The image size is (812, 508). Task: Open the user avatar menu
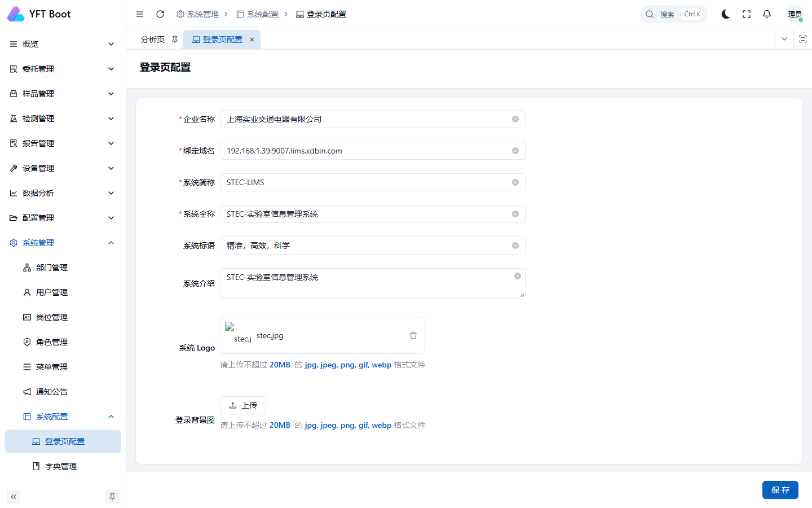795,14
